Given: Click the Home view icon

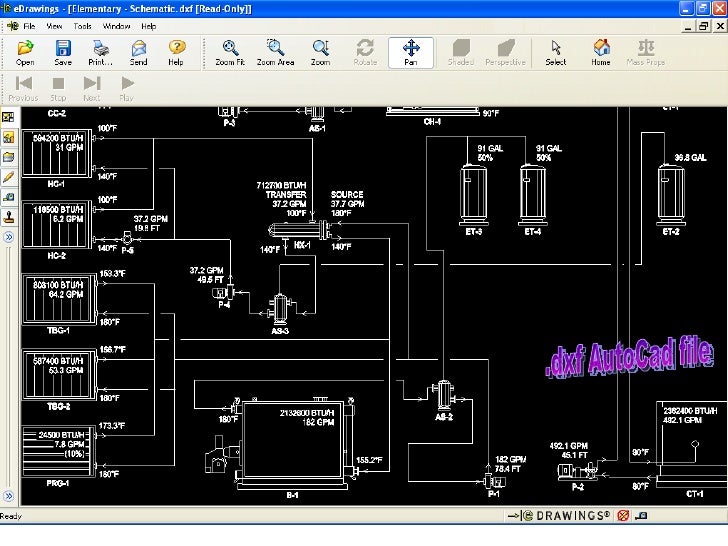Looking at the screenshot, I should point(601,47).
